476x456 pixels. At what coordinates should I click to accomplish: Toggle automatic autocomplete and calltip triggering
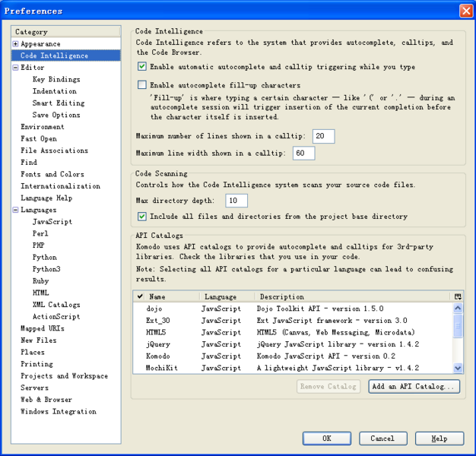pos(141,66)
